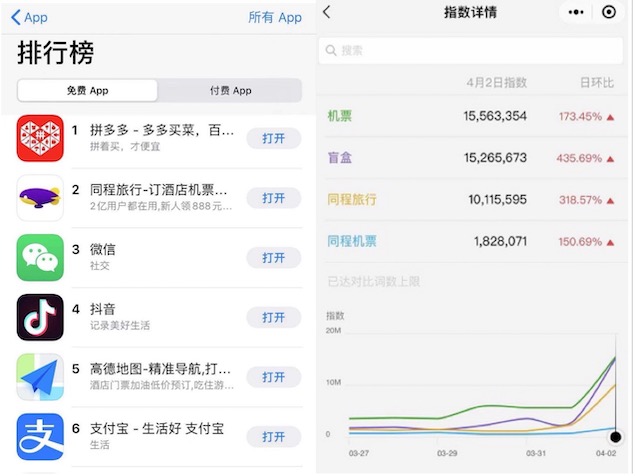Tap the Pinduoduo app icon
This screenshot has width=635, height=476.
click(x=40, y=138)
